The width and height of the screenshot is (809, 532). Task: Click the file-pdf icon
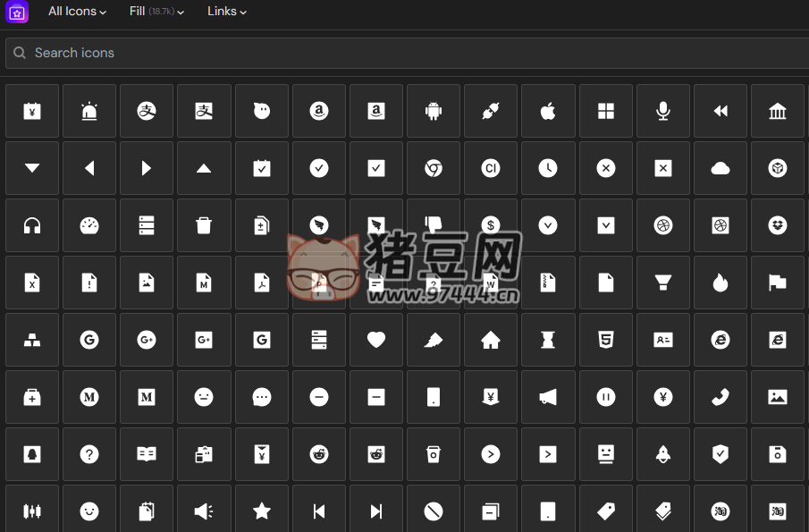tap(261, 283)
